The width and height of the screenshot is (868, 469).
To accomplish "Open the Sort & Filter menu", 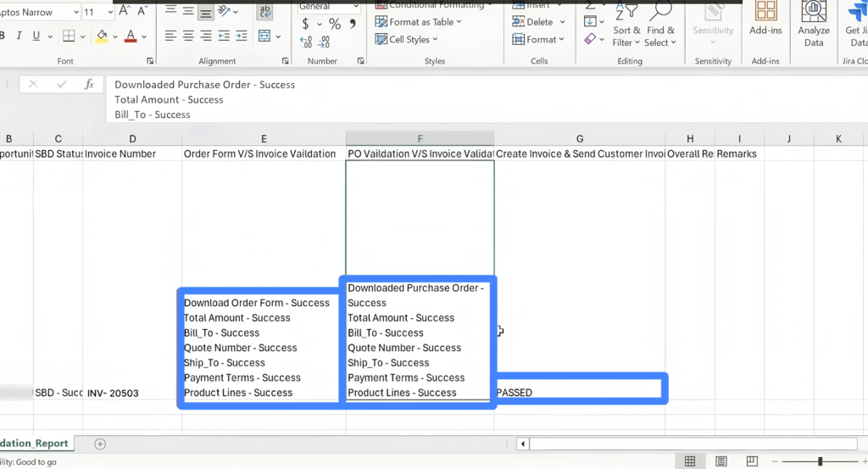I will pos(626,24).
